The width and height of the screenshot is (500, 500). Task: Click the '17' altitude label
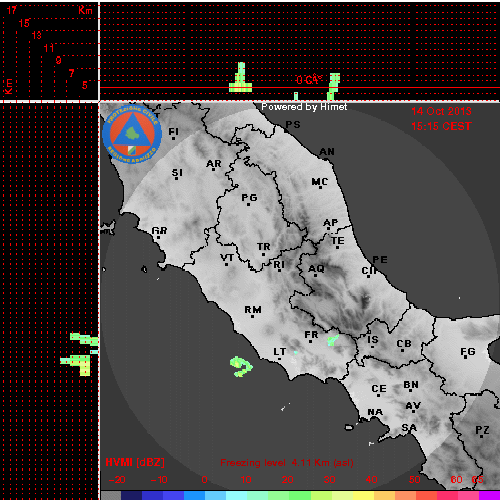(x=12, y=10)
